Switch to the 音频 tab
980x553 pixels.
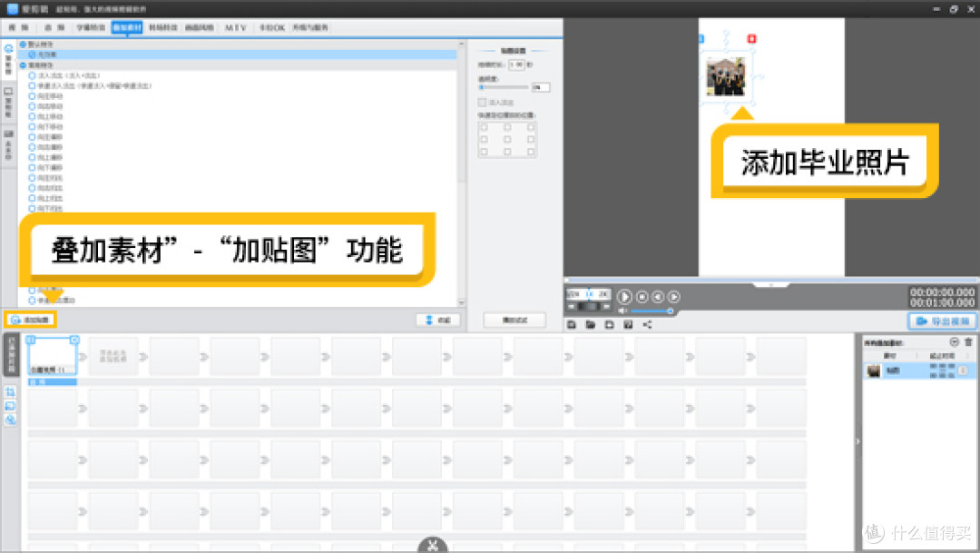point(54,27)
